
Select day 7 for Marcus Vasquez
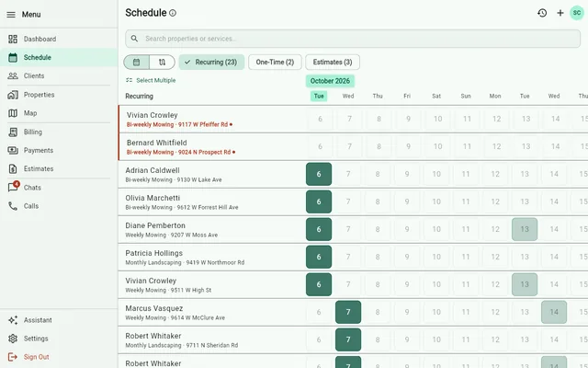click(x=348, y=312)
